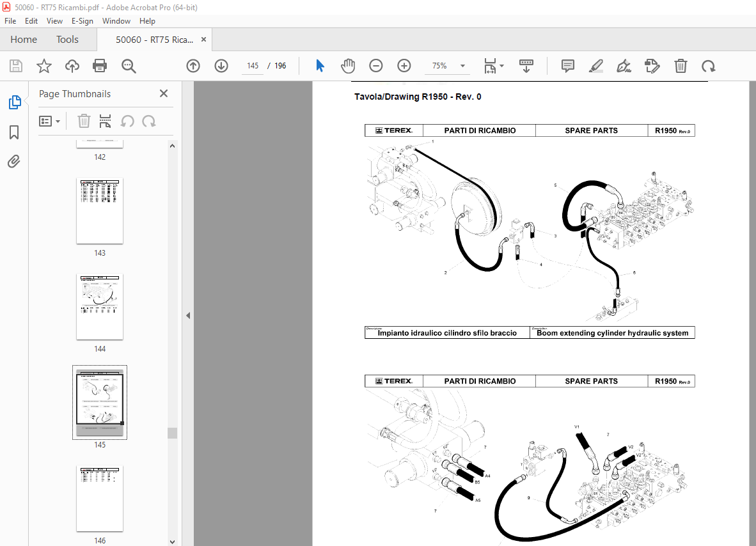Select the 50060 - RT75 Rica... document tab
This screenshot has width=756, height=546.
tap(154, 40)
